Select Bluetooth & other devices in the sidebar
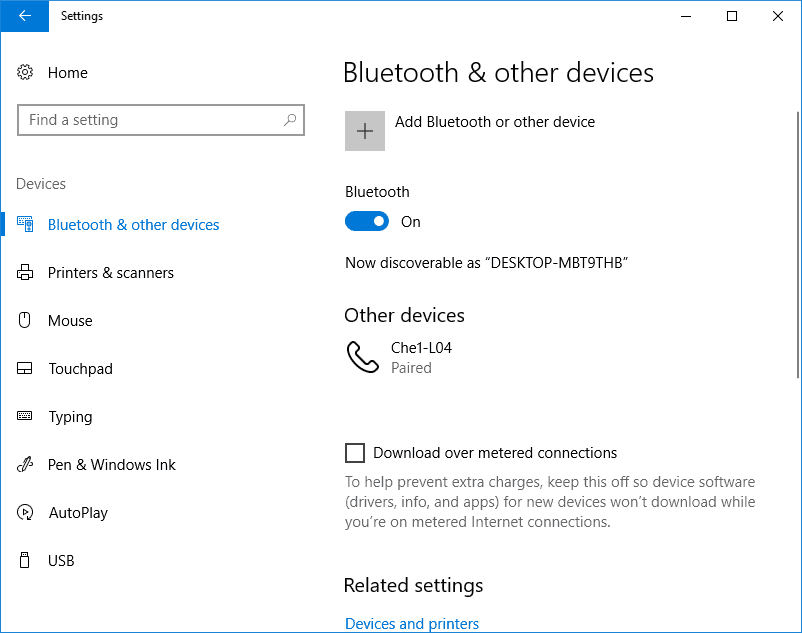 point(133,224)
